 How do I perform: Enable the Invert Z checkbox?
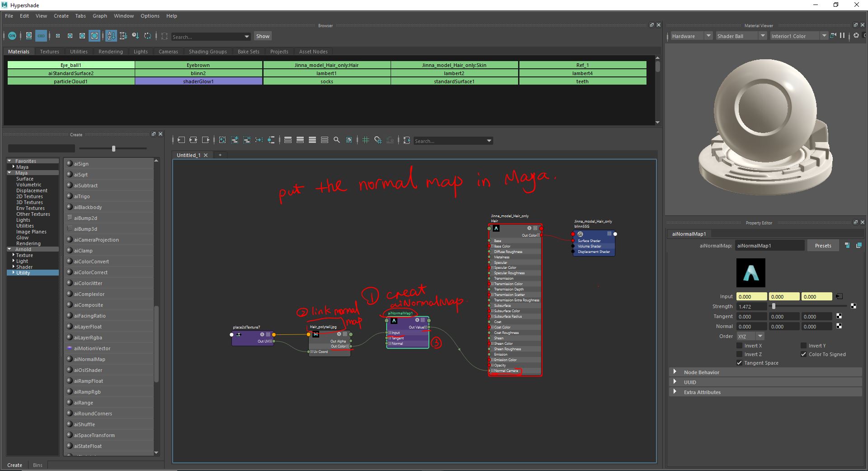pos(740,354)
